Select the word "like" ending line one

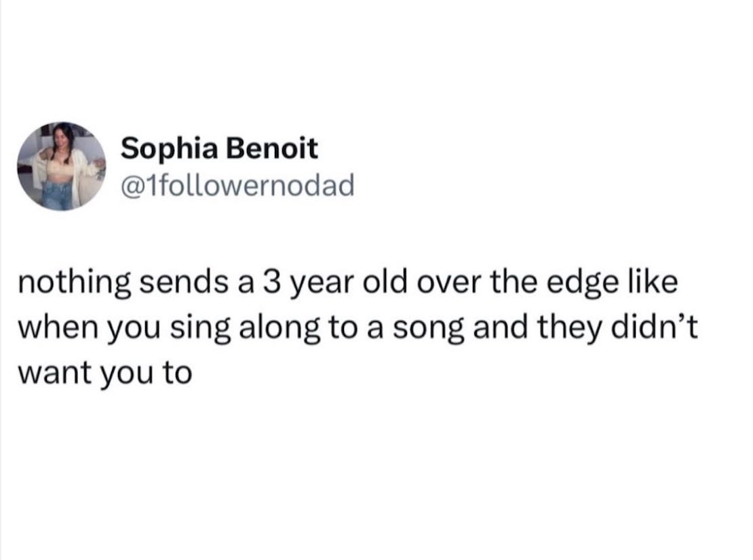[651, 283]
